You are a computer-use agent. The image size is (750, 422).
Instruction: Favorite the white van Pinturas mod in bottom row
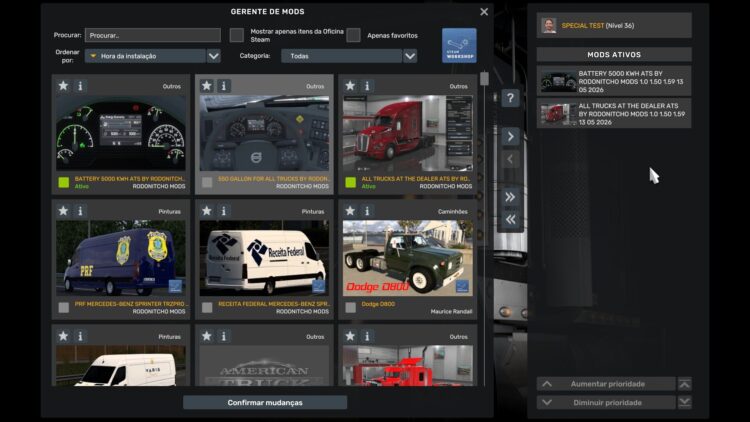63,336
